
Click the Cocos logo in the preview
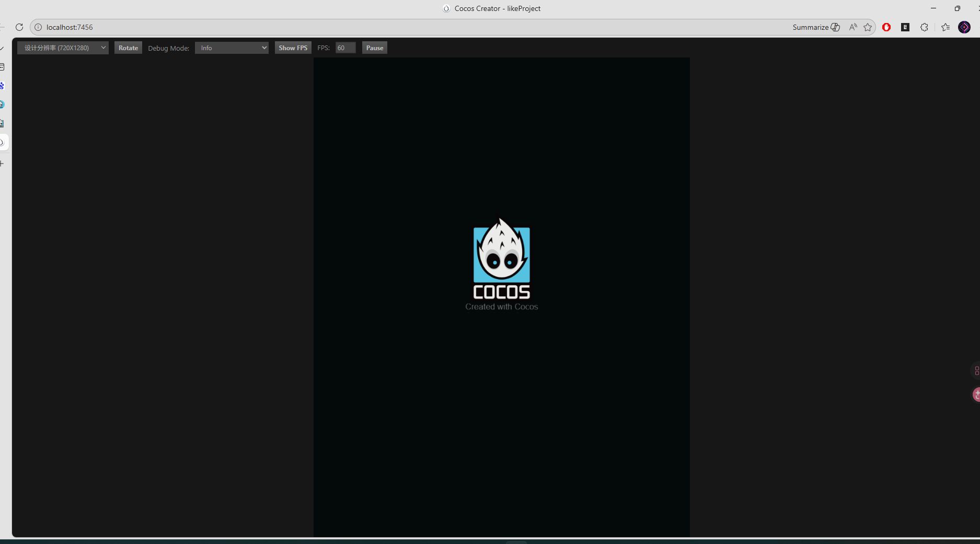pyautogui.click(x=502, y=258)
